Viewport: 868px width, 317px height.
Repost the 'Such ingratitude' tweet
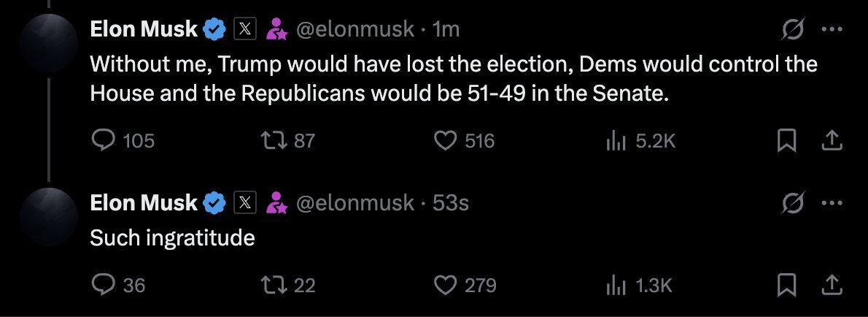[x=274, y=285]
